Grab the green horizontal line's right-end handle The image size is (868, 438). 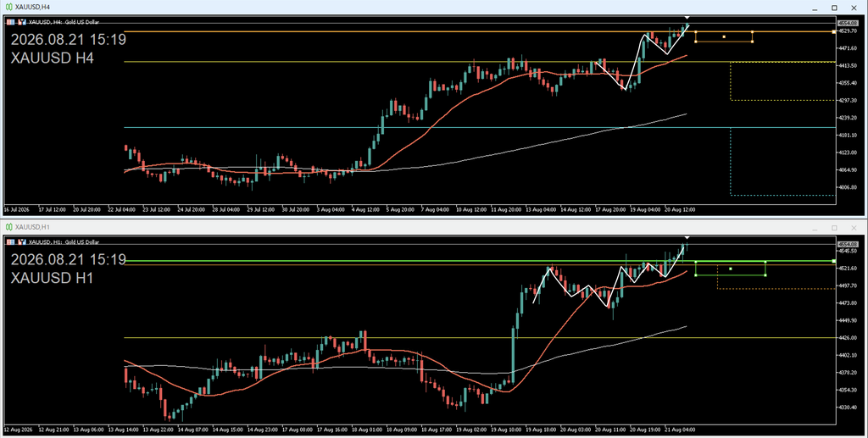834,261
